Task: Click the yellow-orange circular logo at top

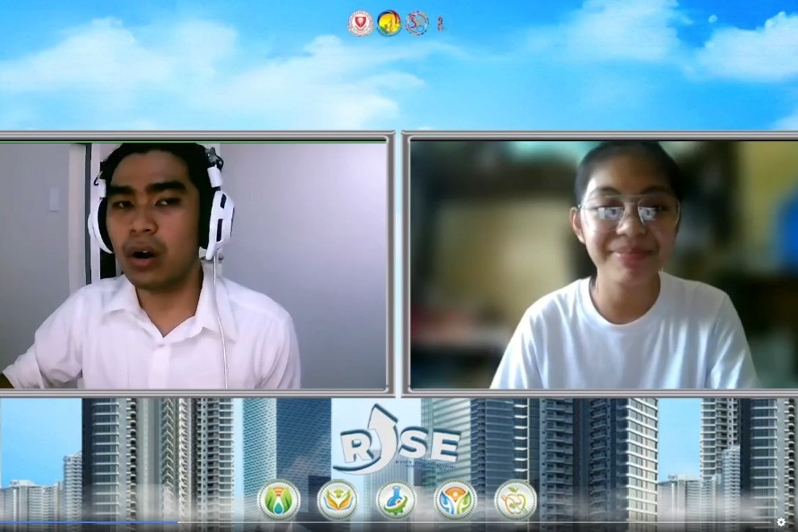Action: pyautogui.click(x=389, y=23)
